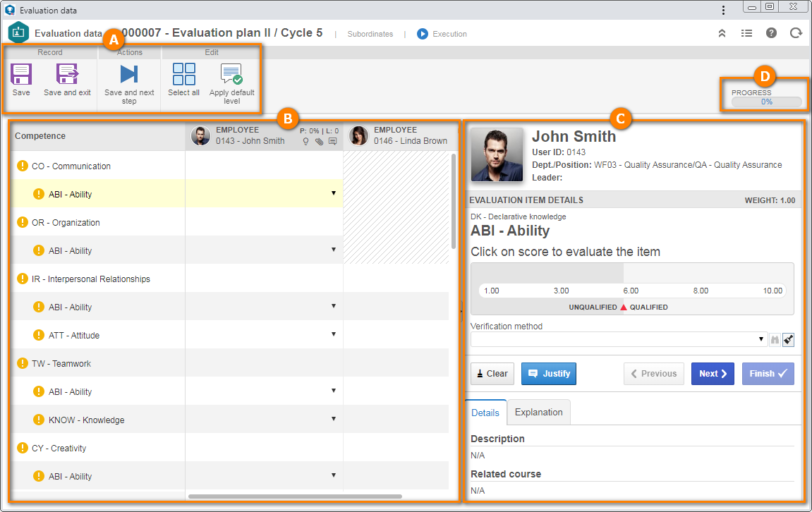The height and width of the screenshot is (512, 812).
Task: Click the Justify button
Action: coord(549,374)
